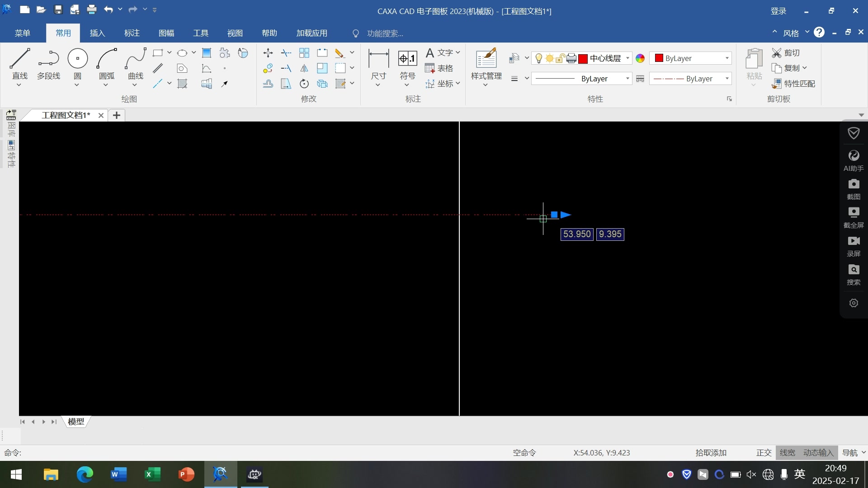The image size is (868, 488).
Task: Select the 多段线 polyline tool
Action: 48,64
